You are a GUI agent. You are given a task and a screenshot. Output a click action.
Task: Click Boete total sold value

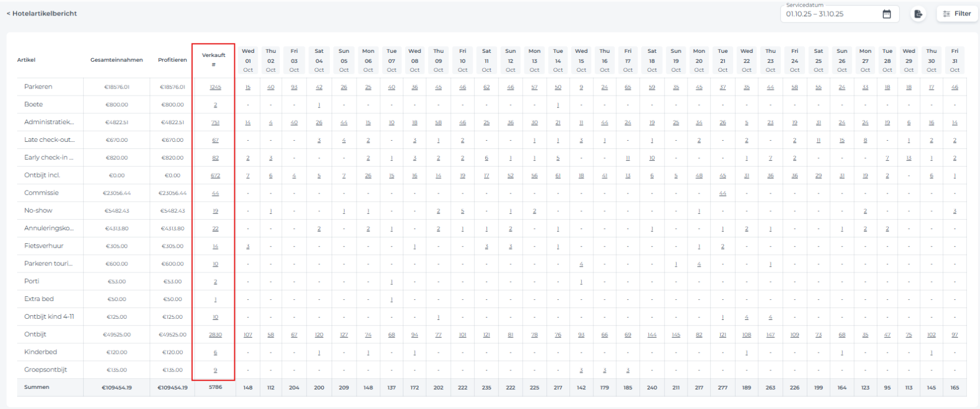(215, 105)
